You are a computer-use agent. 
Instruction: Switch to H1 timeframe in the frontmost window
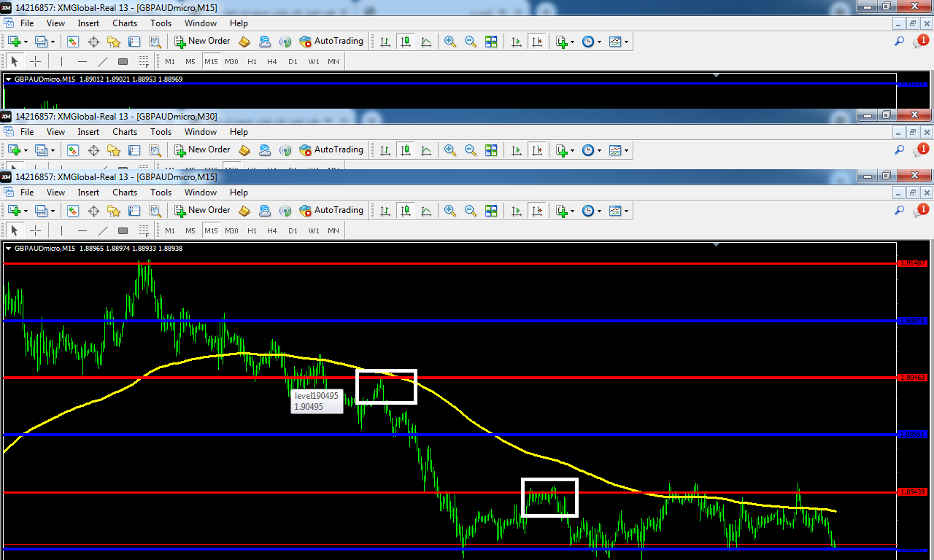pyautogui.click(x=252, y=230)
